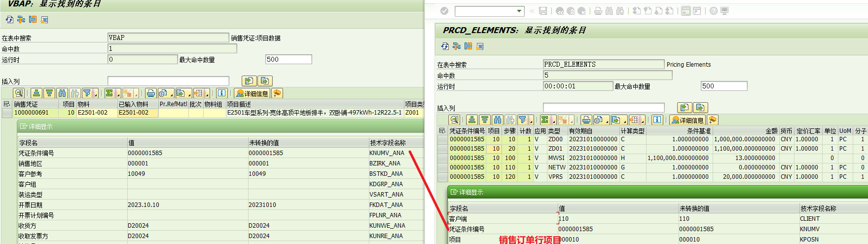Click the orange icon after 详细信息 in VBAP window

[277, 93]
